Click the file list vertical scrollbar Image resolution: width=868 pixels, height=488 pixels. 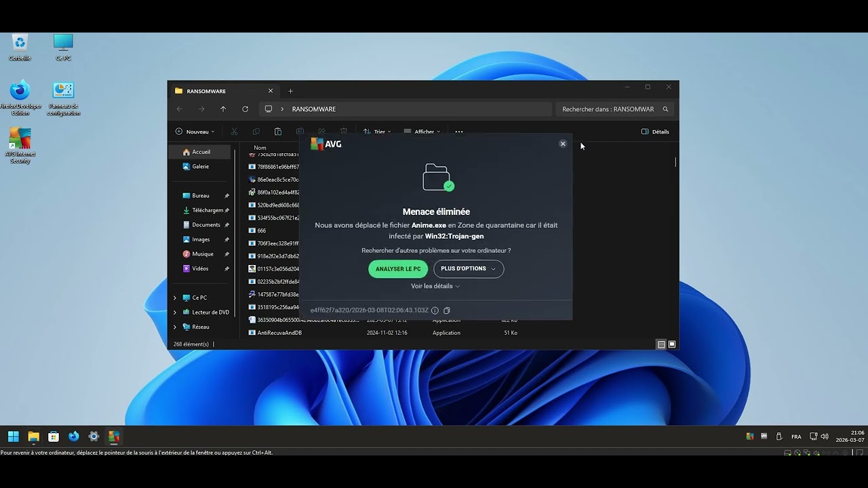tap(675, 162)
